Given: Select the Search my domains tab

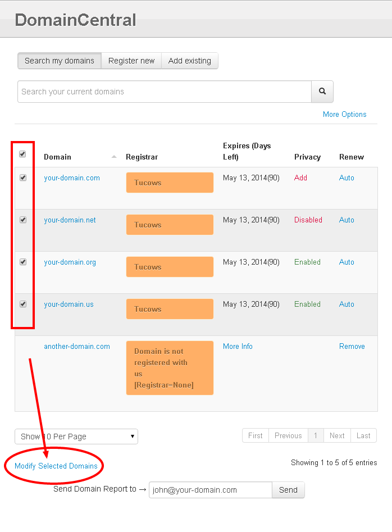Looking at the screenshot, I should click(59, 61).
